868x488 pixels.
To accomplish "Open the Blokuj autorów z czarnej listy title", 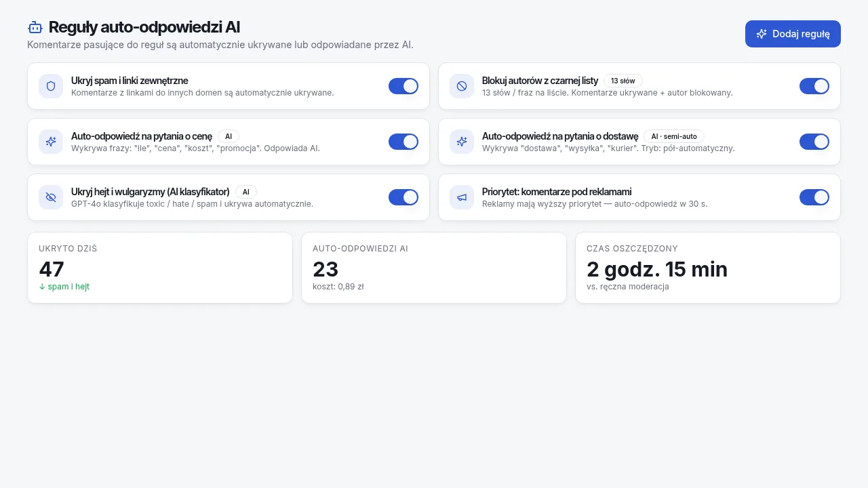I will [x=540, y=81].
